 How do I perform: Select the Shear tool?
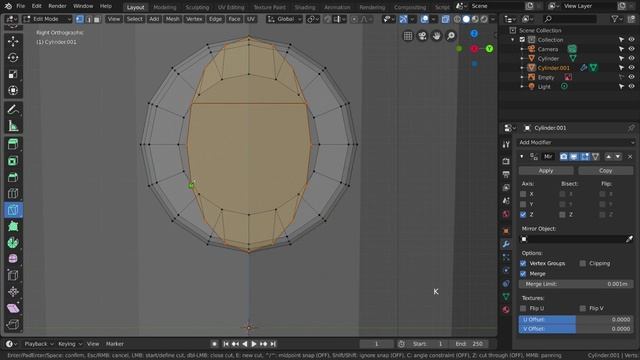coord(13,308)
